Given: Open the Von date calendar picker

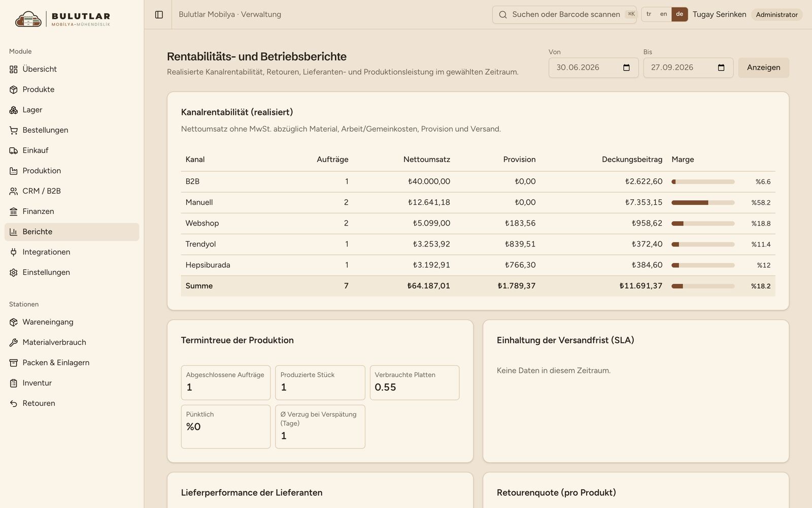Looking at the screenshot, I should (626, 68).
